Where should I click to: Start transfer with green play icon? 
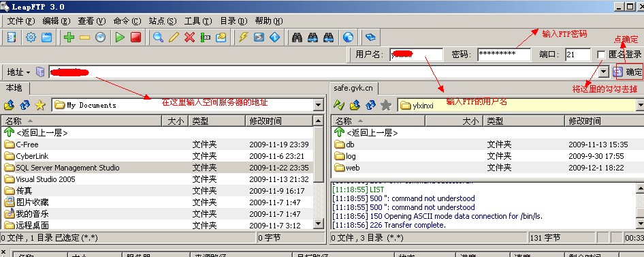(120, 37)
